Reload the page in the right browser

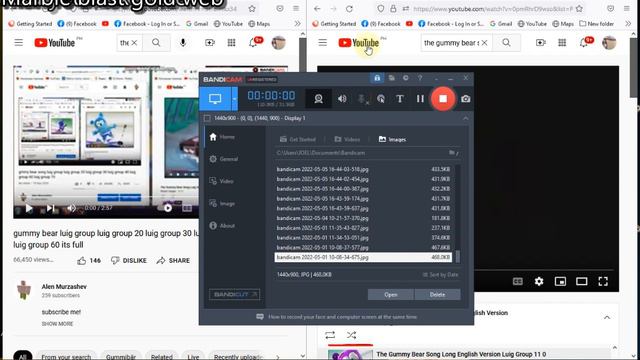click(x=349, y=9)
